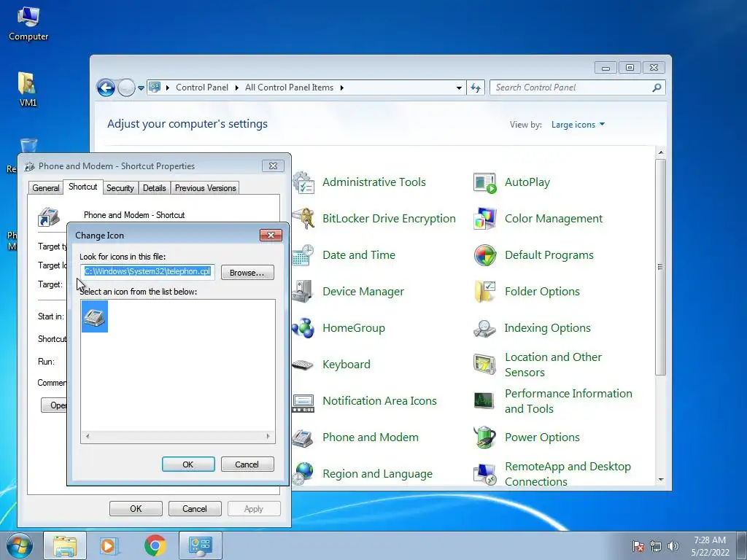Click the refresh button beside address bar
The height and width of the screenshot is (560, 747).
(476, 87)
